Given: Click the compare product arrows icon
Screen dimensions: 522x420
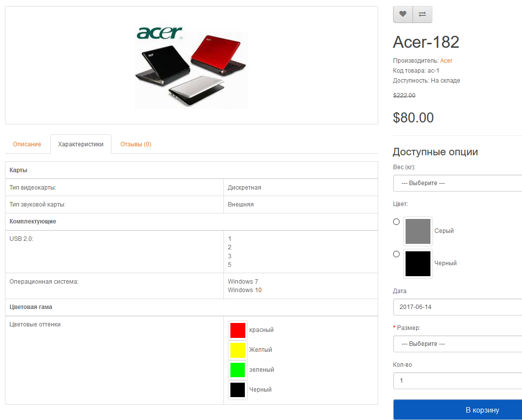Looking at the screenshot, I should point(422,14).
